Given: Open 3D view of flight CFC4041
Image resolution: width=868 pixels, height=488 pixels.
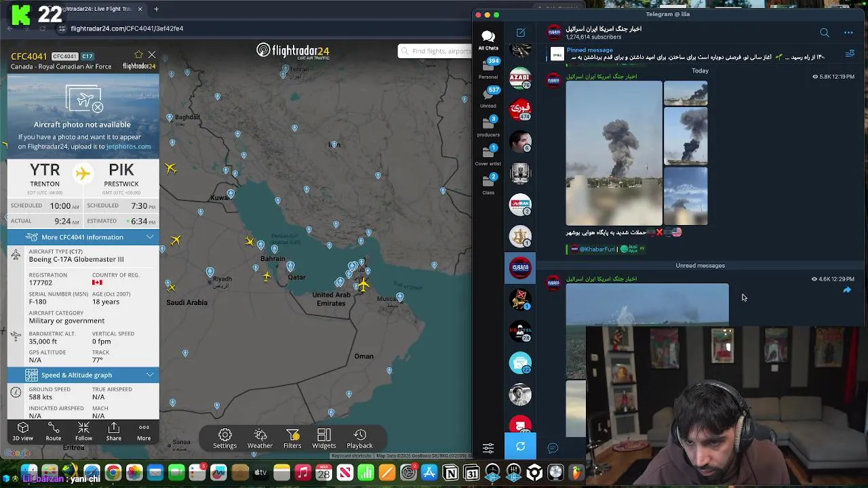Looking at the screenshot, I should [x=22, y=432].
